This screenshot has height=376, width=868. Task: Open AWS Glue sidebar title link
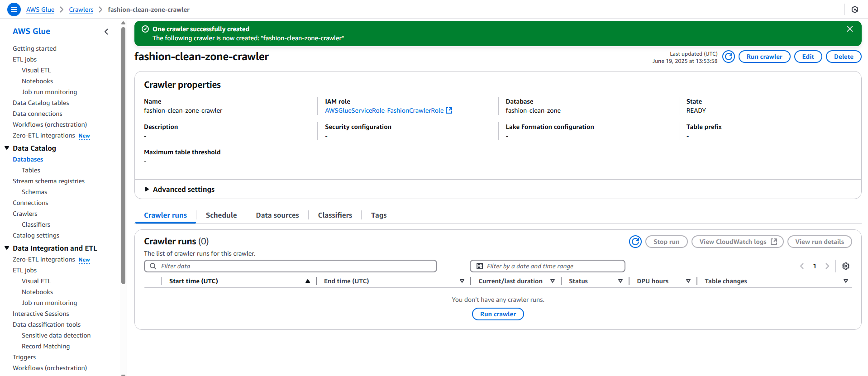point(31,31)
